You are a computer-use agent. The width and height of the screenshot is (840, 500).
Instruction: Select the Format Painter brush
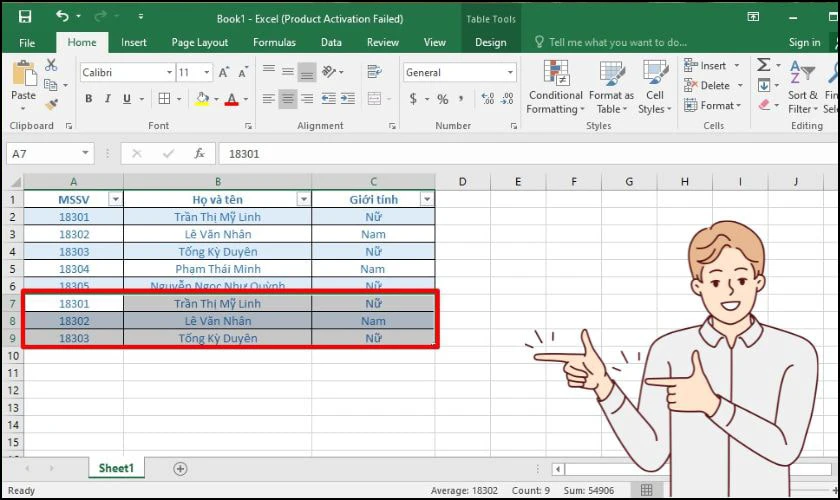(x=51, y=105)
